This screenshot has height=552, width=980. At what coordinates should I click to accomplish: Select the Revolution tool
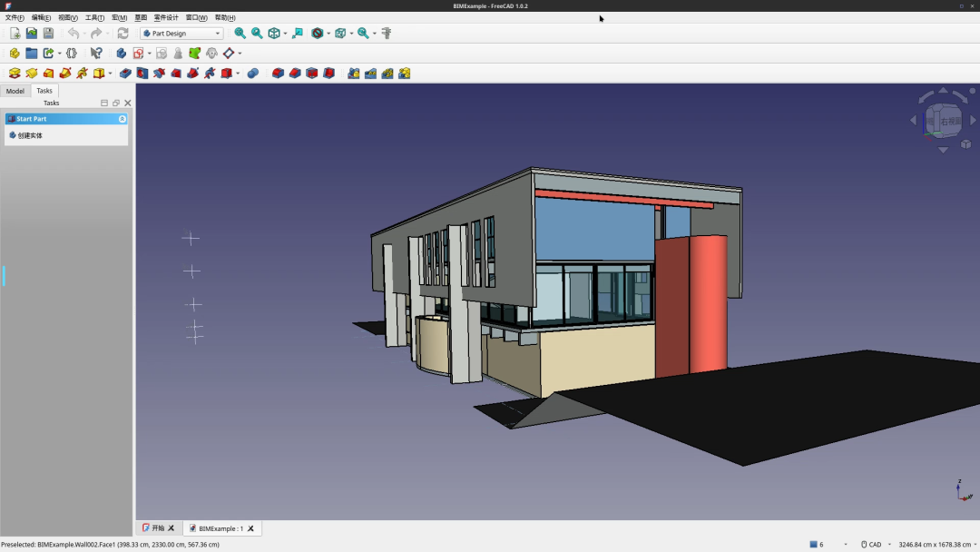32,74
